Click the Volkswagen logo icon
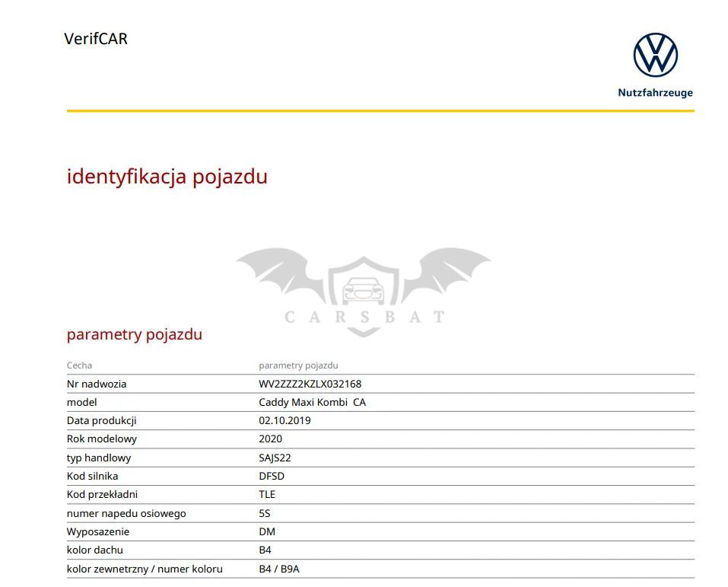Viewport: 728px width, 587px height. (x=655, y=55)
